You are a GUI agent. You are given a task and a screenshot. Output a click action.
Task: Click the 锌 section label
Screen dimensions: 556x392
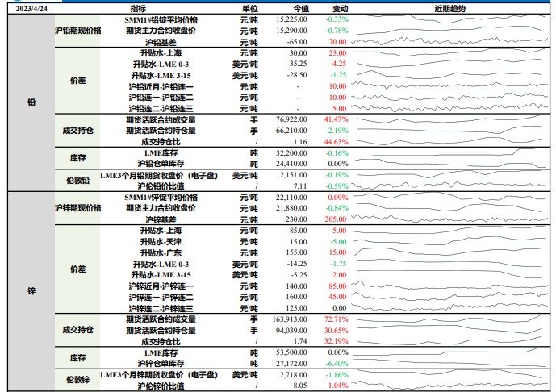click(x=31, y=291)
